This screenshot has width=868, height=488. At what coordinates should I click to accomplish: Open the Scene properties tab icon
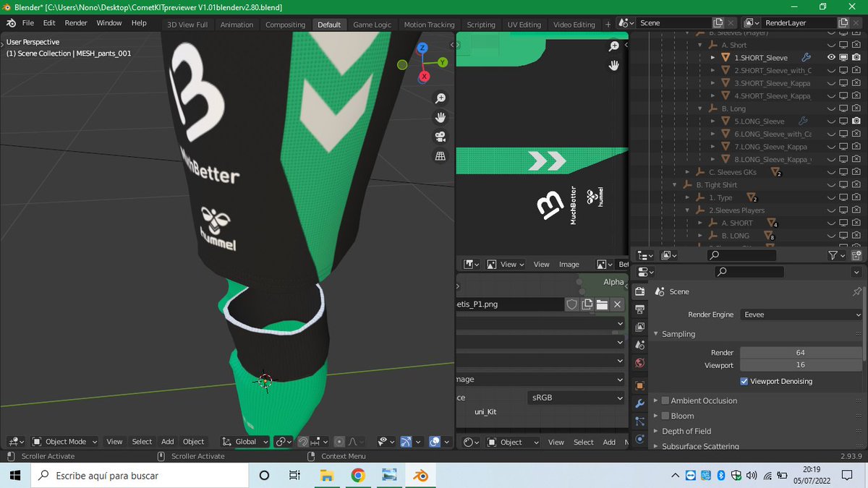[x=639, y=345]
